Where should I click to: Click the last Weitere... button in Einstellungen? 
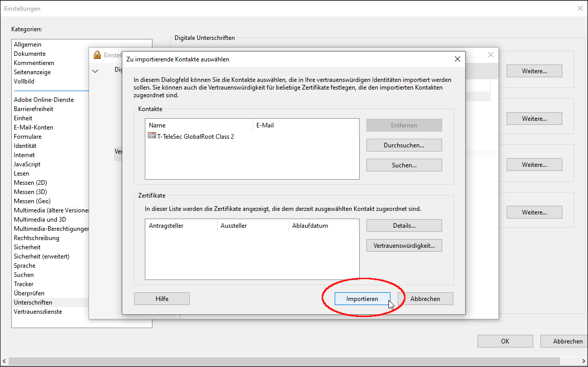point(534,212)
